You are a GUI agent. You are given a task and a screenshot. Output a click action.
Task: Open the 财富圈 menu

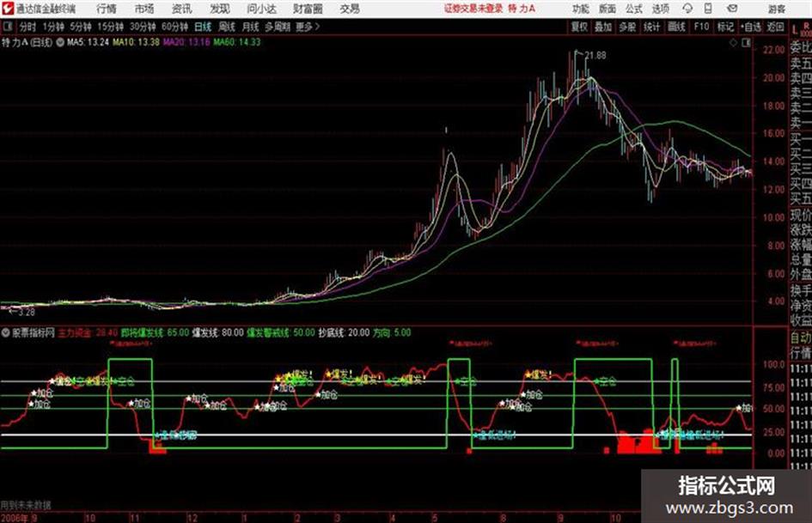(308, 9)
